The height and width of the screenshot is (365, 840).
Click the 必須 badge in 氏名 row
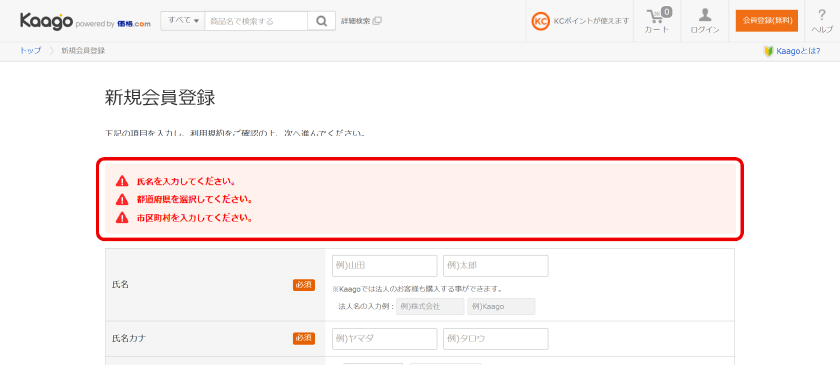304,285
